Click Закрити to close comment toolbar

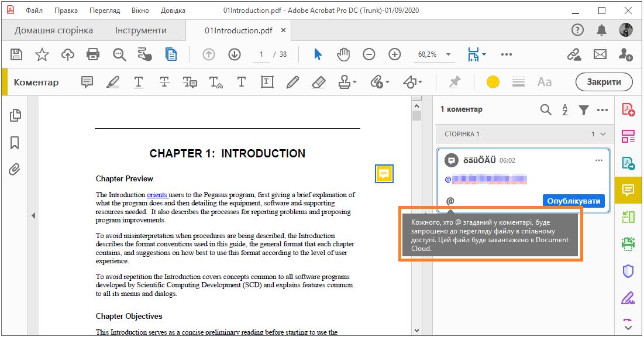coord(604,82)
